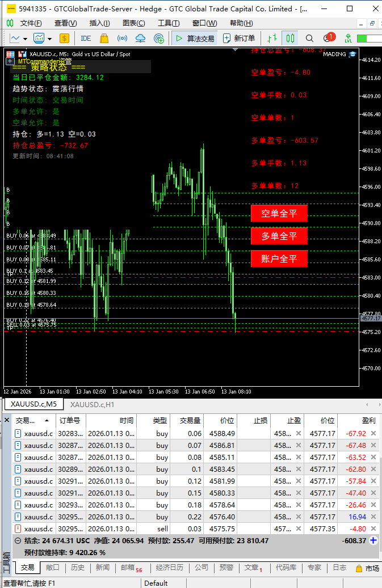Open the notifications icon with red badge
The width and height of the screenshot is (382, 588).
click(328, 37)
